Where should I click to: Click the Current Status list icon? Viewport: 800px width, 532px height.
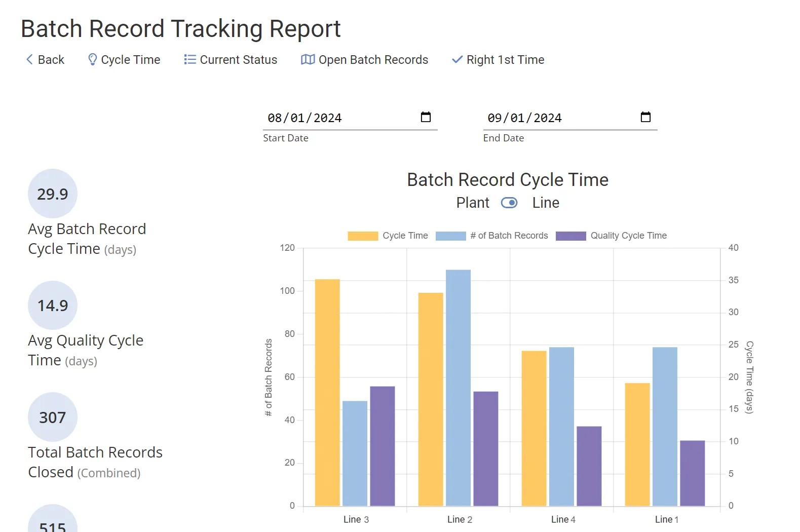[190, 60]
